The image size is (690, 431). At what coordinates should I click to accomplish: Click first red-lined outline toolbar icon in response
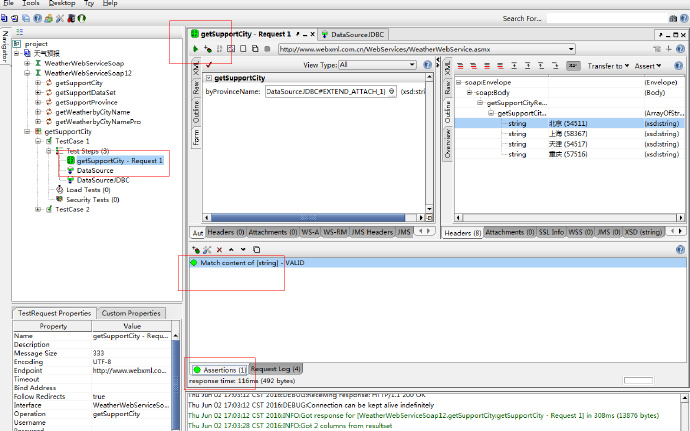click(460, 66)
